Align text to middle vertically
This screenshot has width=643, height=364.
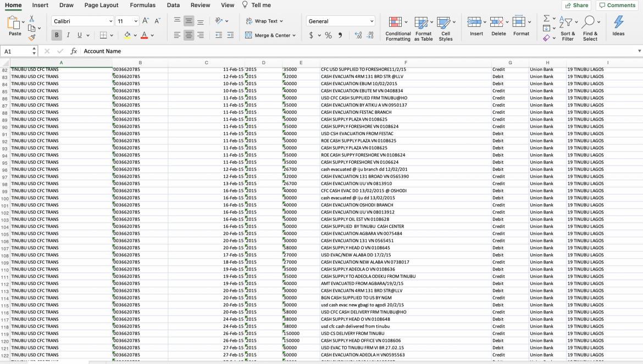189,20
